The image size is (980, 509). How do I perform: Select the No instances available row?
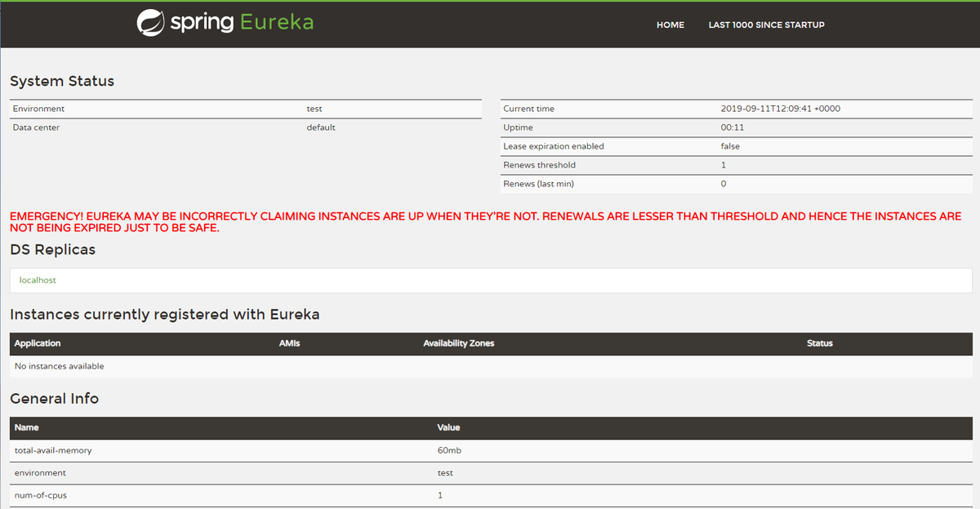click(491, 366)
